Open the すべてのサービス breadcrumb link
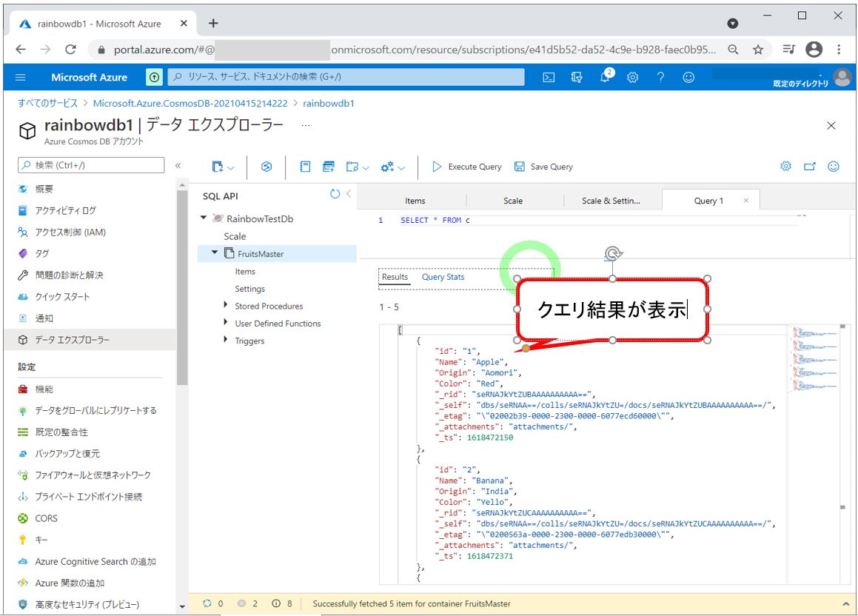Viewport: 858px width, 616px height. coord(47,104)
